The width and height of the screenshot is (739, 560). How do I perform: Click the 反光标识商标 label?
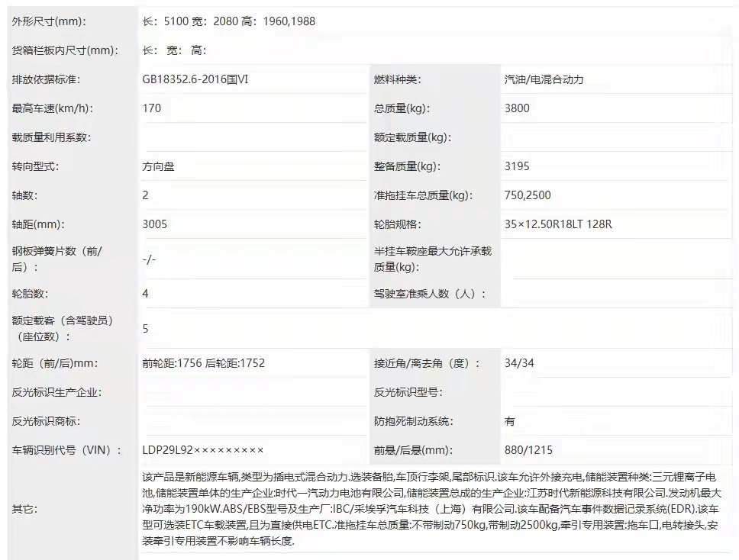(46, 421)
